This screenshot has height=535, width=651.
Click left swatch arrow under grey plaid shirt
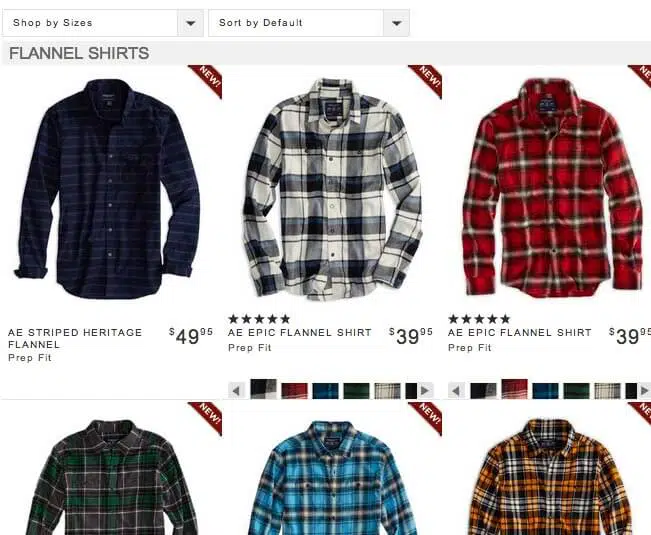pos(236,391)
